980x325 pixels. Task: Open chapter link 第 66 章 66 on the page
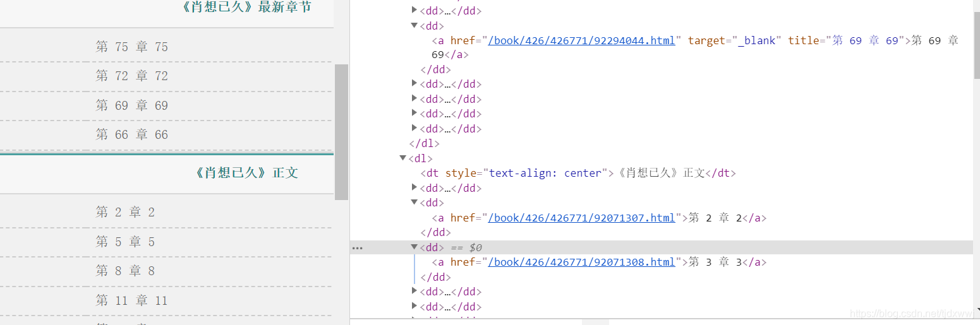132,134
